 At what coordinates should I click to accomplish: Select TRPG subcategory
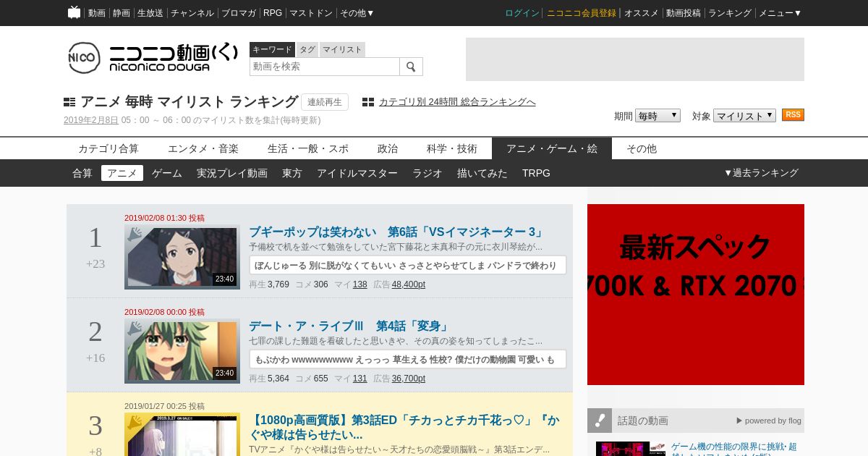pyautogui.click(x=536, y=173)
